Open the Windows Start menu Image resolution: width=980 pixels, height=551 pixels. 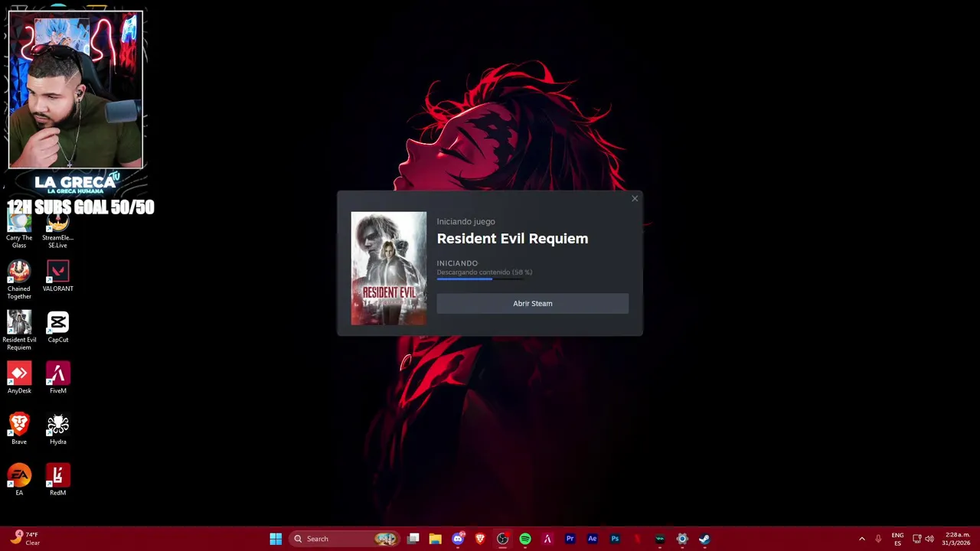coord(276,539)
